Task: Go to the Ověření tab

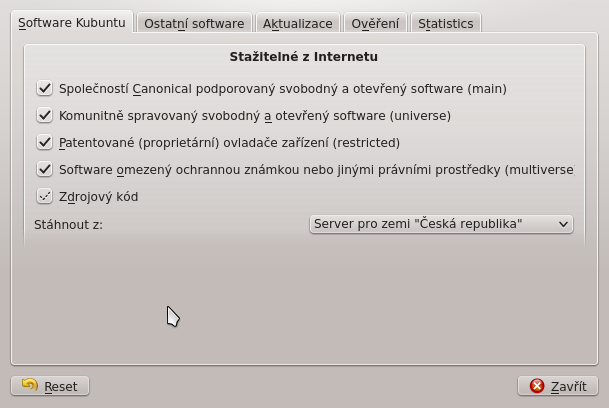Action: pyautogui.click(x=375, y=23)
